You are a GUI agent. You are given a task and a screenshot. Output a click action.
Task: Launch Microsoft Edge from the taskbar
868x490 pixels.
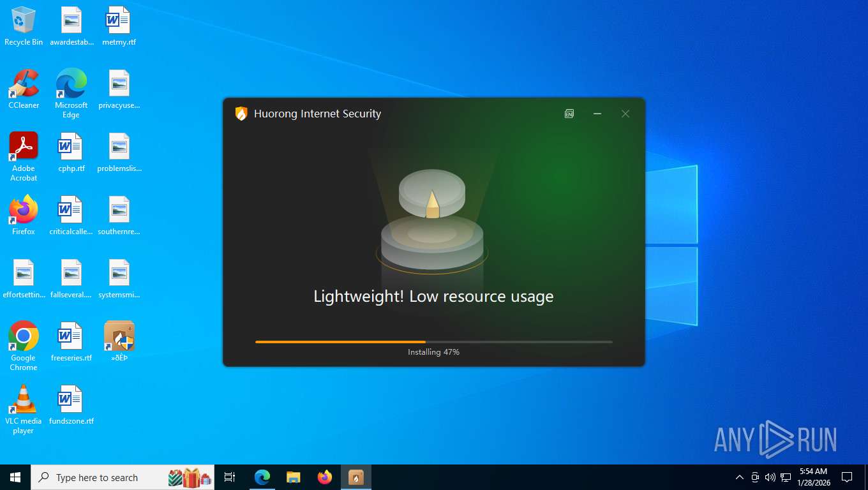click(x=262, y=477)
